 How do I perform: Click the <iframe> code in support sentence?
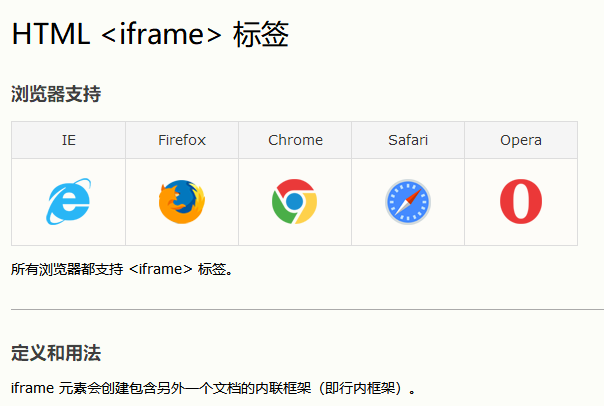click(x=160, y=269)
